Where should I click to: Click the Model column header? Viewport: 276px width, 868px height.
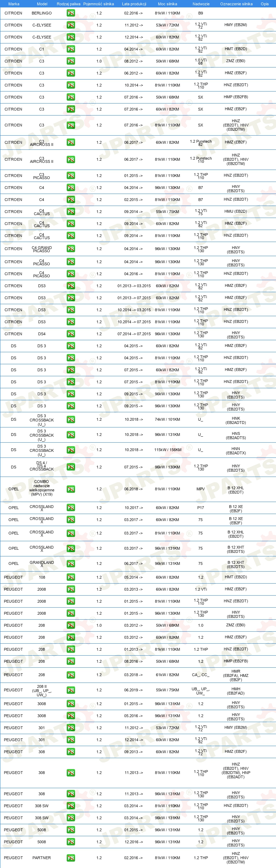click(42, 4)
